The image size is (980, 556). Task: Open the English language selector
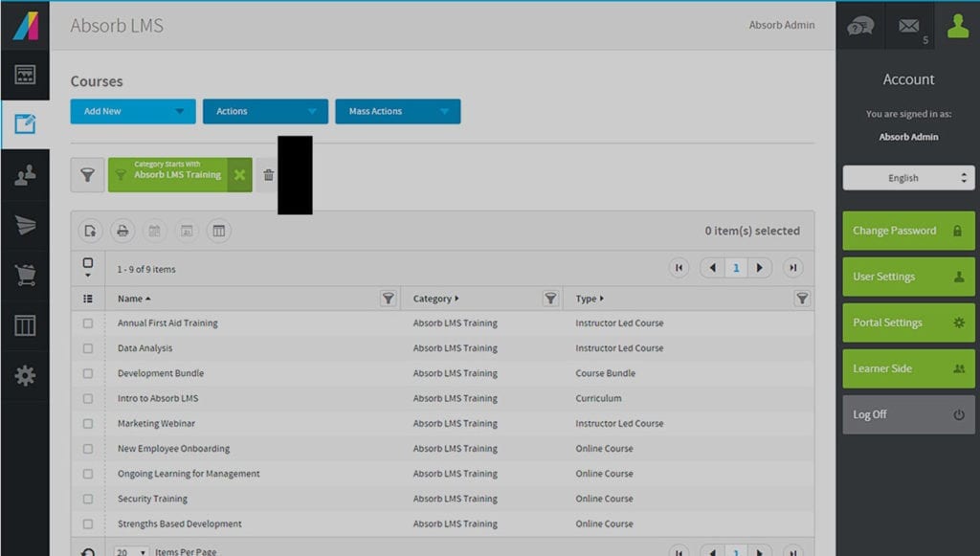tap(908, 178)
